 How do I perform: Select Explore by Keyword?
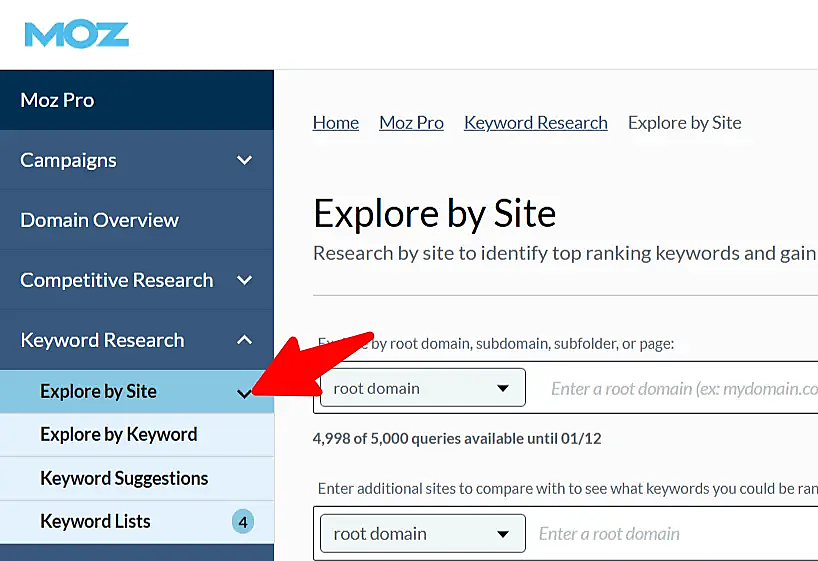point(118,434)
